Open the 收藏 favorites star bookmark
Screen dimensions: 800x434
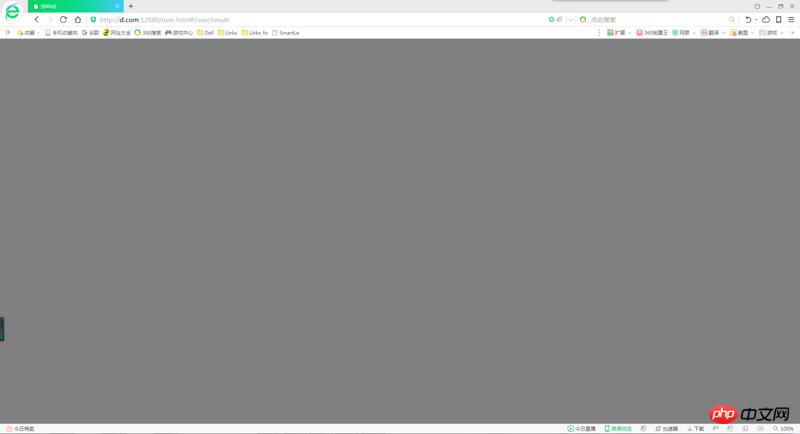pyautogui.click(x=28, y=32)
